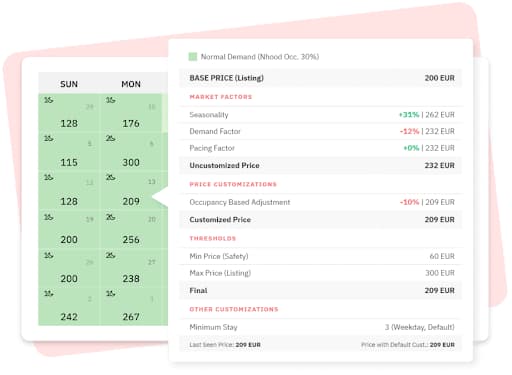Screen dimensions: 512x375
Task: Click the '300 EUR' max price value
Action: click(x=440, y=273)
